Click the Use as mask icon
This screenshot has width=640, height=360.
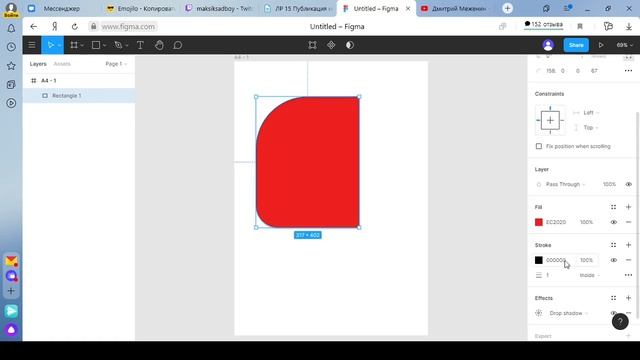tap(350, 45)
